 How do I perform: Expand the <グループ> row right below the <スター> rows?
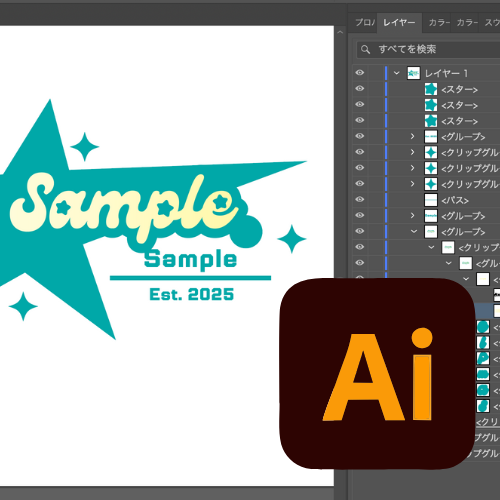[x=412, y=136]
